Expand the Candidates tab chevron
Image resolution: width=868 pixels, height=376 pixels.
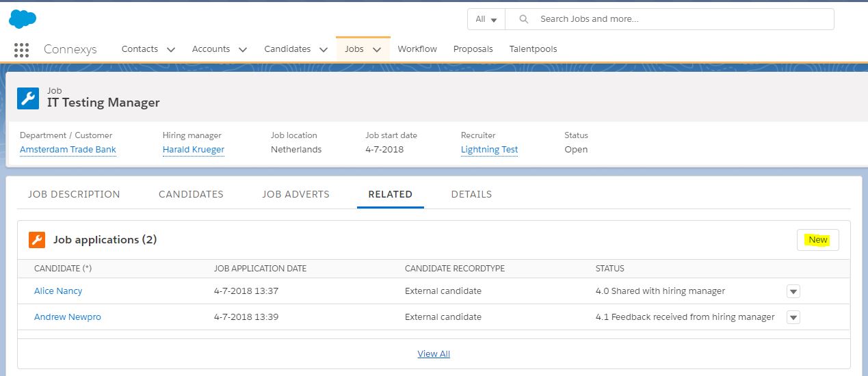pos(324,49)
